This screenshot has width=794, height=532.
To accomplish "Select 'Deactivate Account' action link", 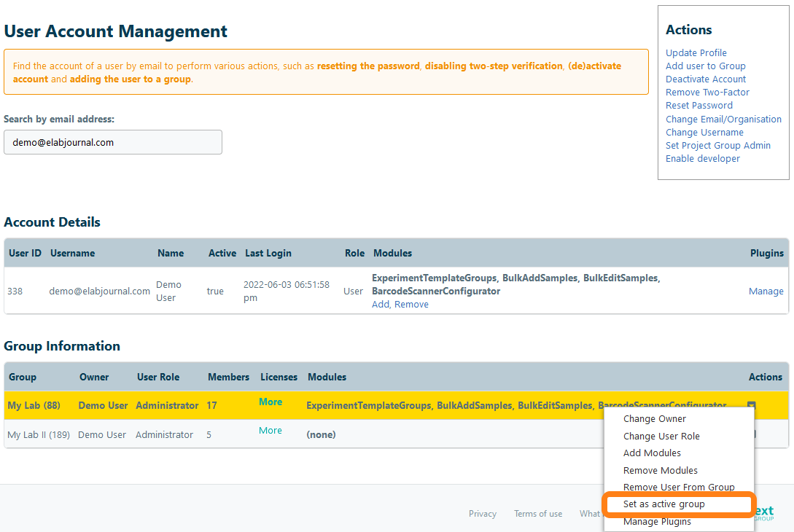I will pos(705,79).
